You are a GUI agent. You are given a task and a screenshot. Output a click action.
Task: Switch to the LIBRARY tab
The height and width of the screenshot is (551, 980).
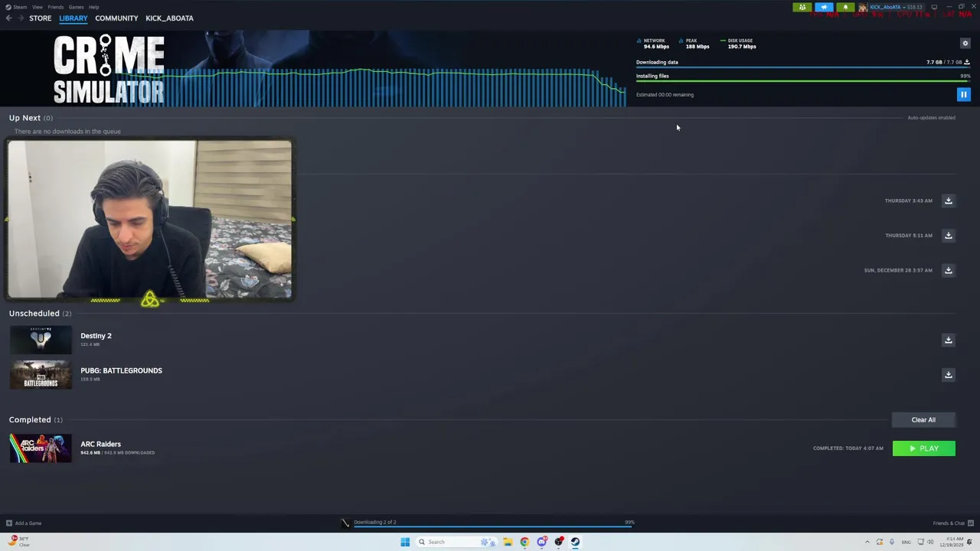[73, 18]
